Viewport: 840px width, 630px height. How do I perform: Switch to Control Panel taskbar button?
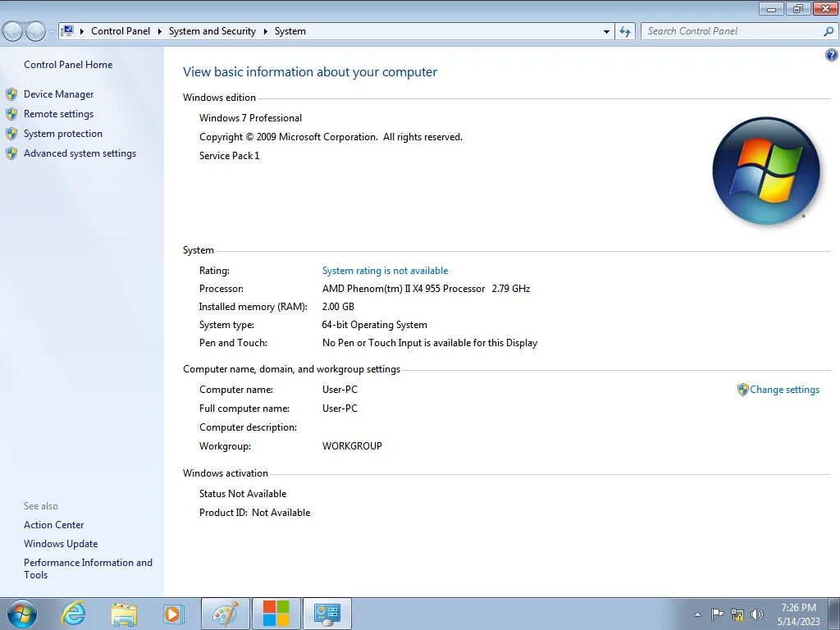[x=327, y=614]
